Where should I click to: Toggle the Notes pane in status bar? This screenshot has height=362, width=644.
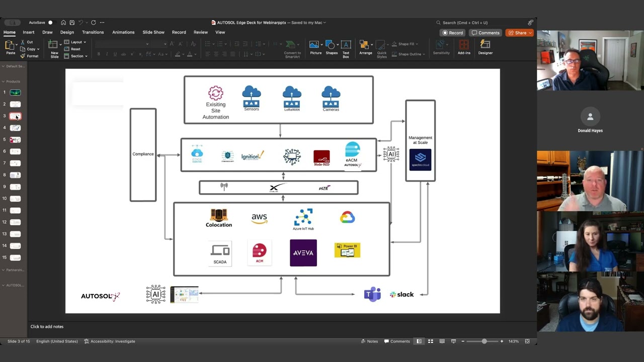coord(369,341)
